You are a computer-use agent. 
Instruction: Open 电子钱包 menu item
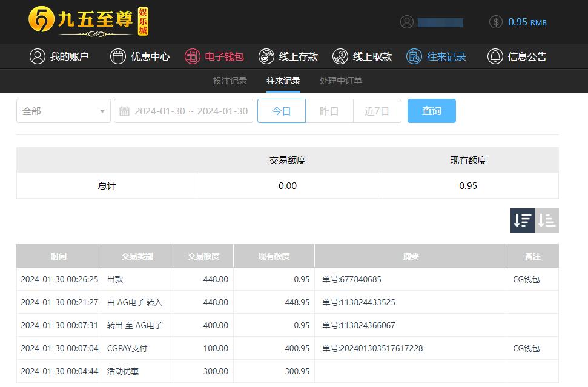coord(214,56)
